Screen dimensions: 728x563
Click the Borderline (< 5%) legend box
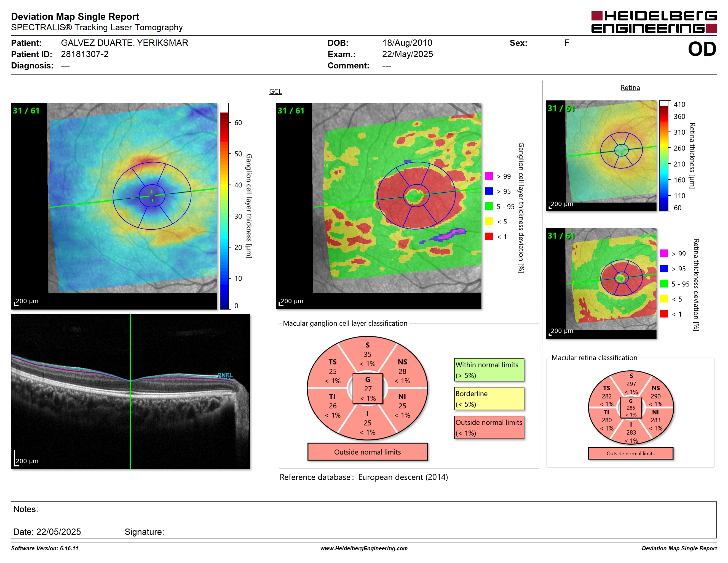pyautogui.click(x=489, y=399)
